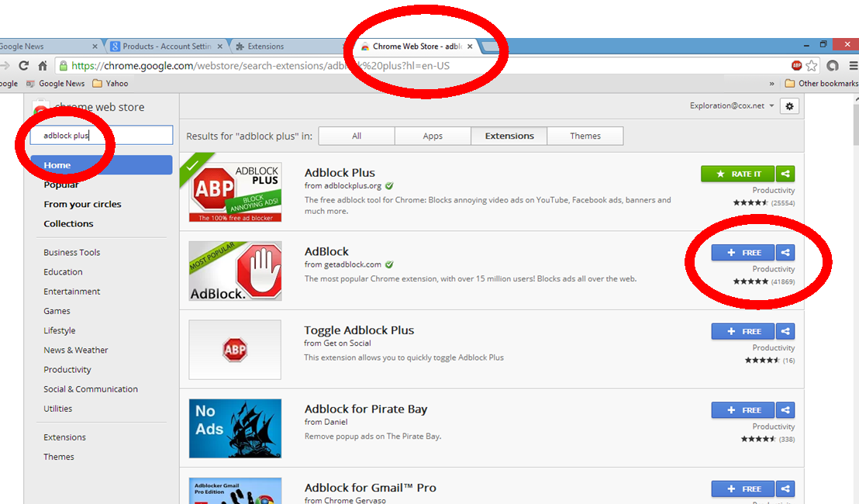Click the lock icon in the address bar
This screenshot has height=504, width=859.
coord(64,66)
